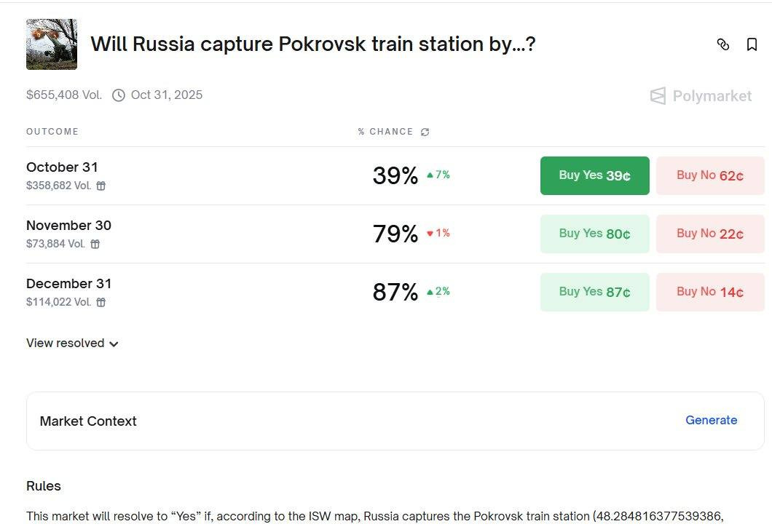The height and width of the screenshot is (532, 772).
Task: Buy No at 22¢ for November 30
Action: (709, 234)
